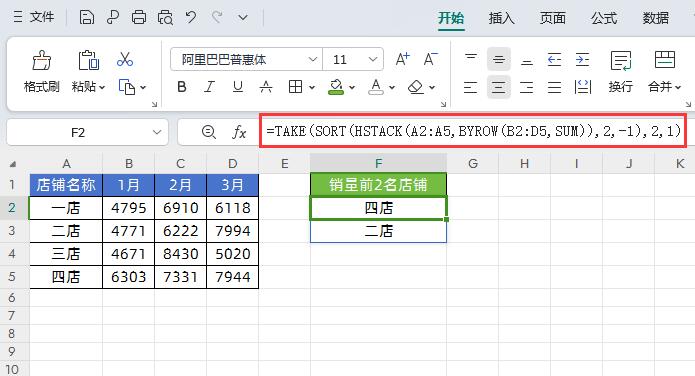Viewport: 695px width, 376px height.
Task: Switch to the 插入 tab
Action: (x=501, y=18)
